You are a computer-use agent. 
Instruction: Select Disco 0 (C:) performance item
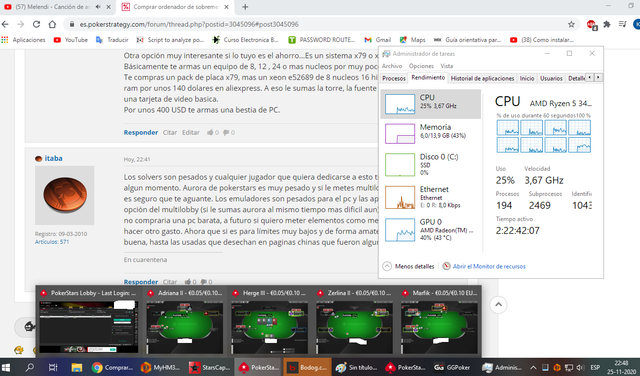(431, 165)
